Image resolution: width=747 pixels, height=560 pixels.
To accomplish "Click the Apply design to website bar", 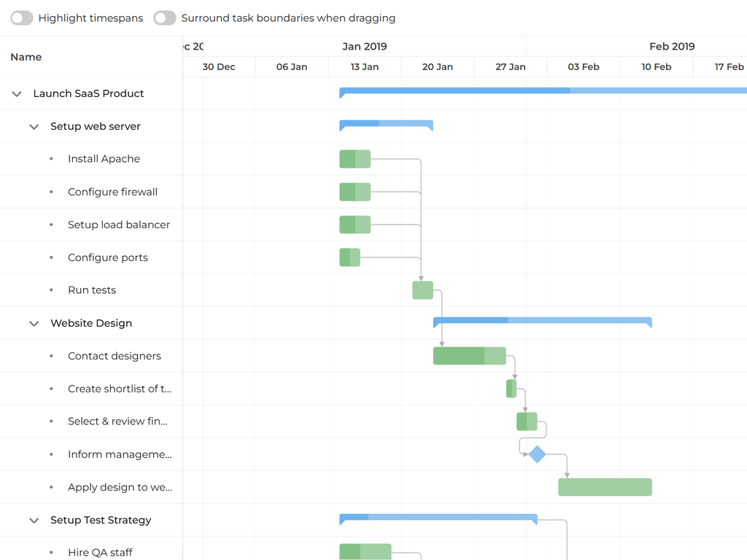I will pyautogui.click(x=605, y=487).
